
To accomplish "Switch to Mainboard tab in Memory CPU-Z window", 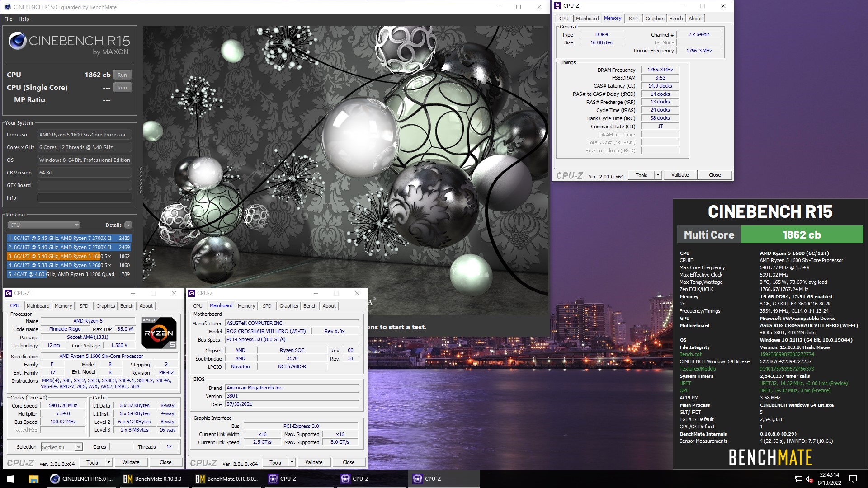I will (587, 19).
